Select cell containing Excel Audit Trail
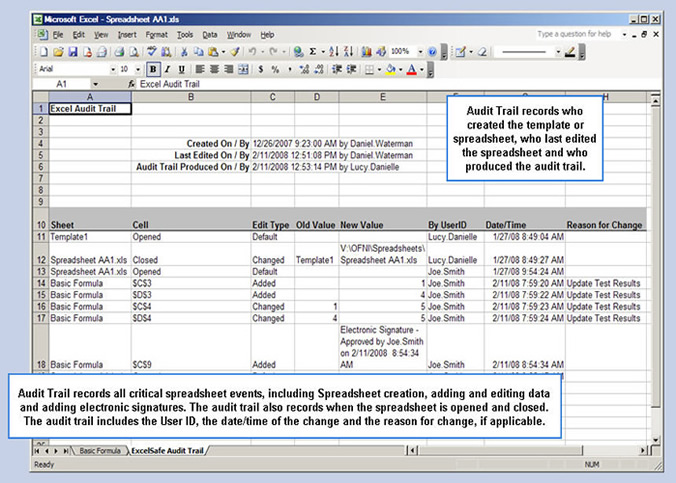676x483 pixels. pos(90,109)
